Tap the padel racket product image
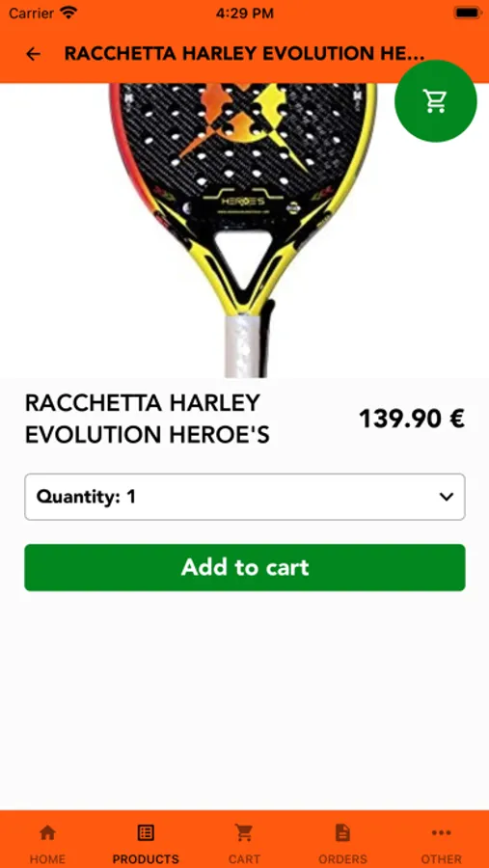The height and width of the screenshot is (868, 489). point(244,231)
